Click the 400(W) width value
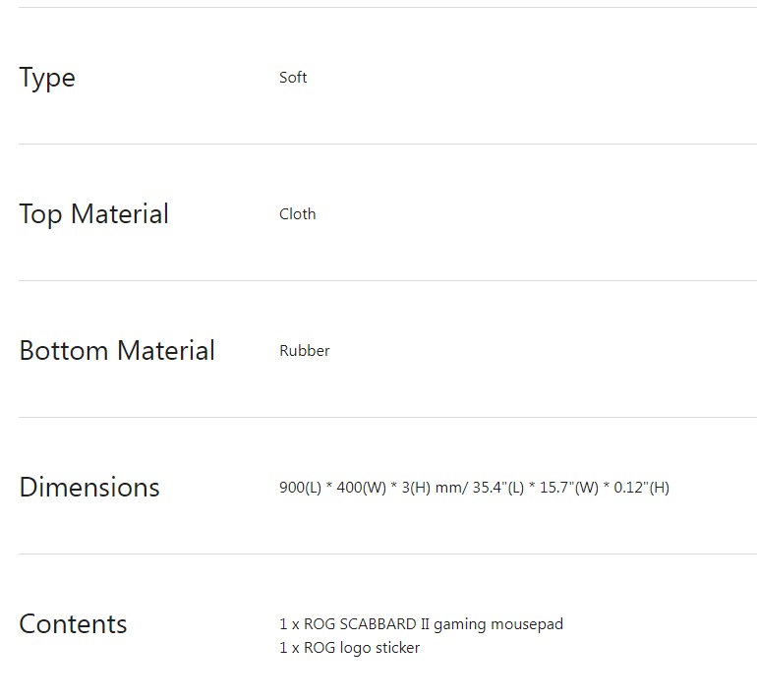Screen dimensions: 757x700 tap(362, 488)
